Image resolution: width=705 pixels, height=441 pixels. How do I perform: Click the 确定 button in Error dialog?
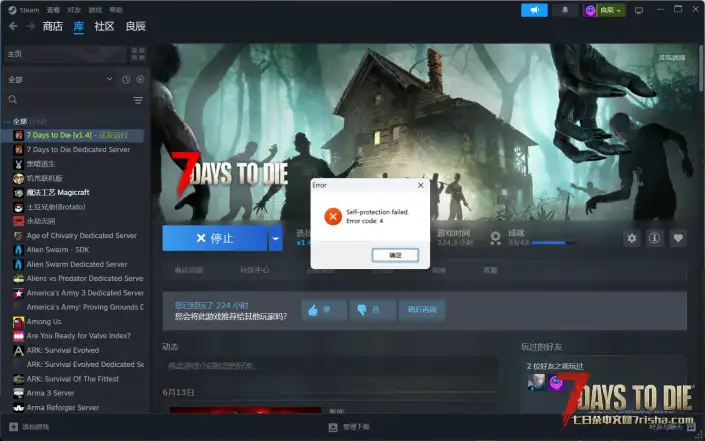395,255
